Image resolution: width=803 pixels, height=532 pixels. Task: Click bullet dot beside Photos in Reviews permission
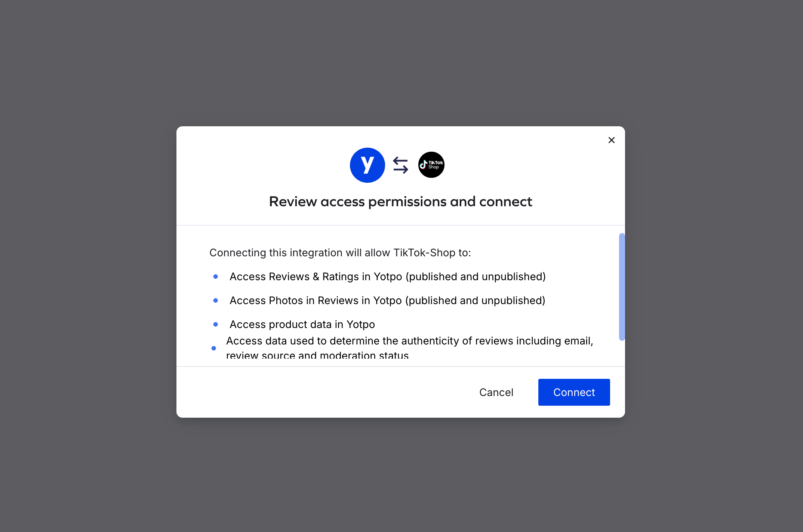click(x=215, y=301)
